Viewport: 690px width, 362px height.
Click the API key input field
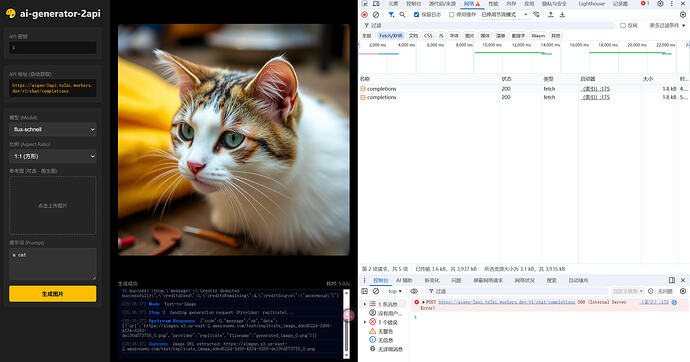click(52, 48)
